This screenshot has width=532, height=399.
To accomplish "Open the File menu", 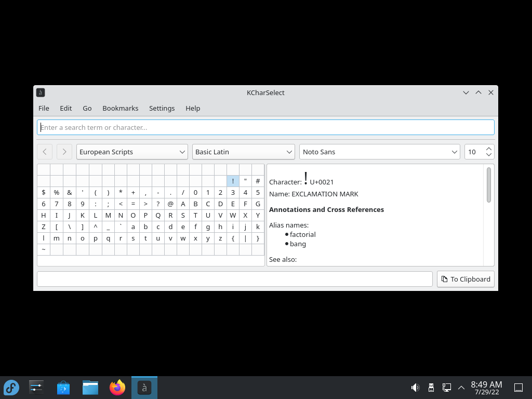I will pyautogui.click(x=44, y=108).
